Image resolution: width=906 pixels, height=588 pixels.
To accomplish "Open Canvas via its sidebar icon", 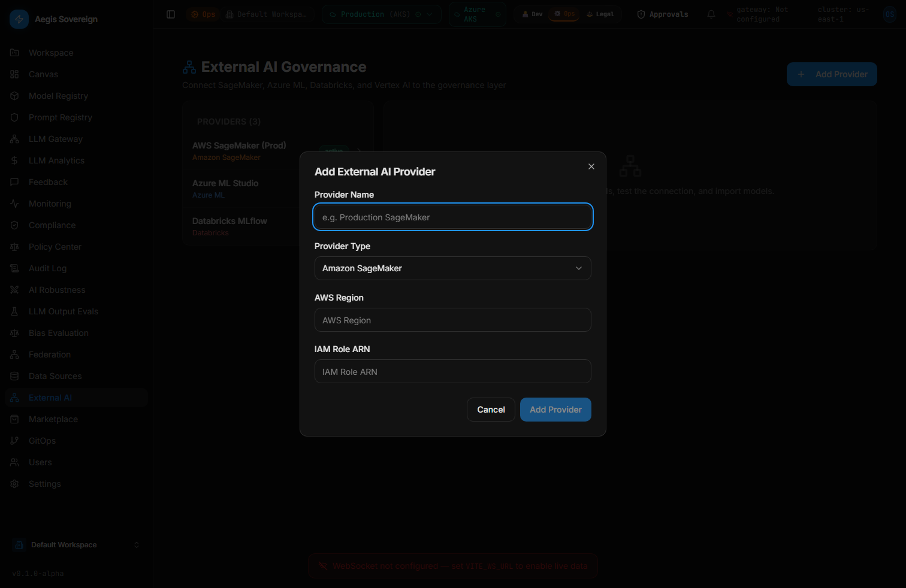I will click(x=14, y=74).
